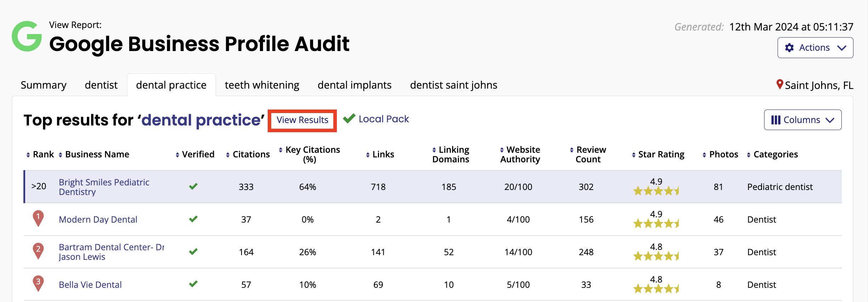Click verified checkmark in Bartram Dental Center row
The height and width of the screenshot is (302, 868).
click(193, 252)
